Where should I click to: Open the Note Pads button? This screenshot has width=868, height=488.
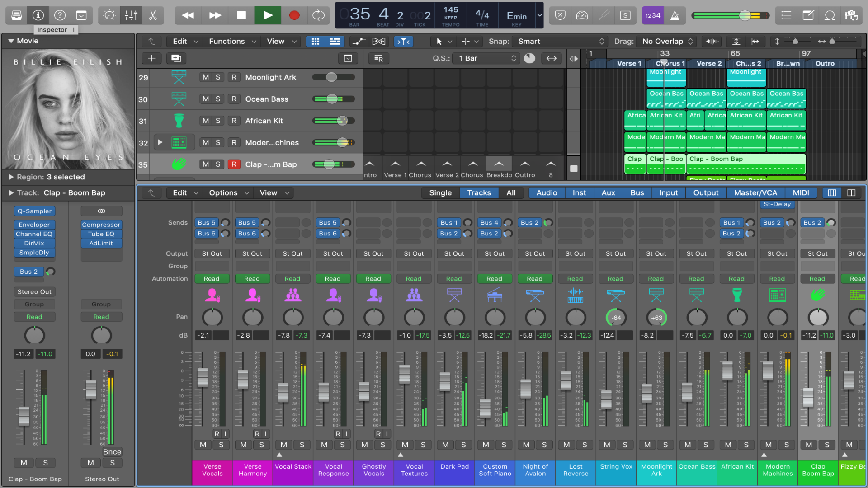pos(808,15)
